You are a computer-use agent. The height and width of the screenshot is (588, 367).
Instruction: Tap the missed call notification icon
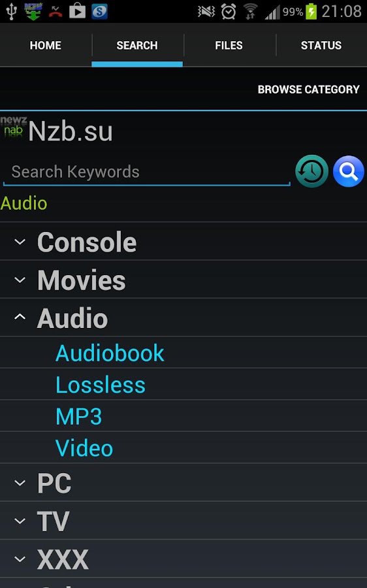pos(56,12)
